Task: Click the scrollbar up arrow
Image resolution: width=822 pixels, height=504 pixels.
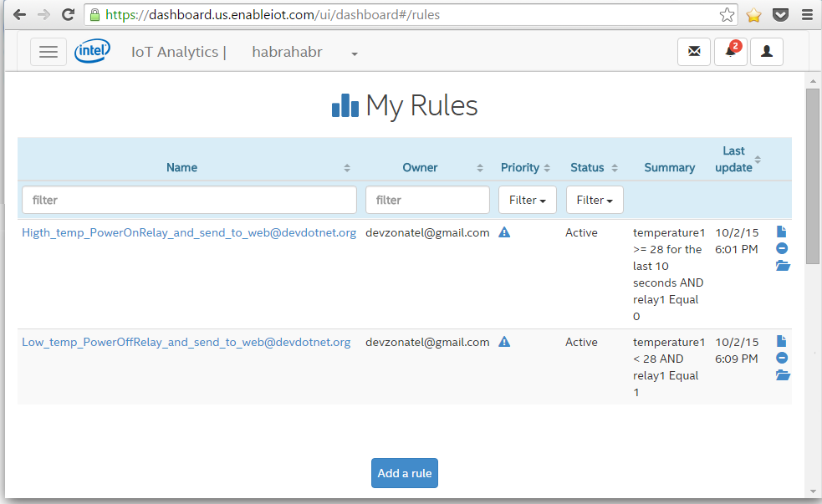Action: click(x=813, y=81)
